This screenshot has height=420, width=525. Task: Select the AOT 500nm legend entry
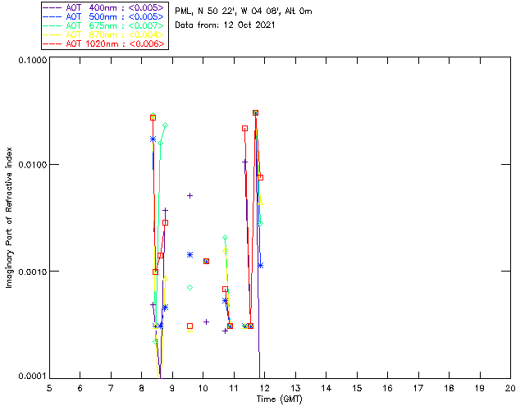coord(104,16)
